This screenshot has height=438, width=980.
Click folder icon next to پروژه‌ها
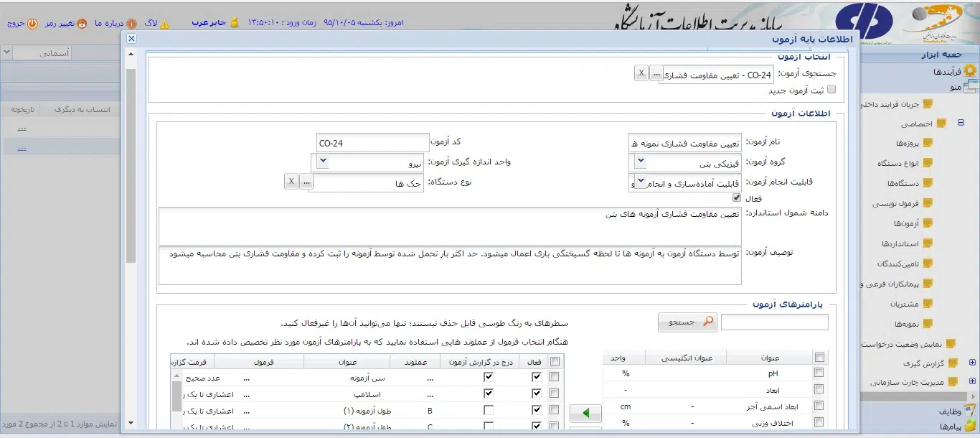pyautogui.click(x=928, y=143)
